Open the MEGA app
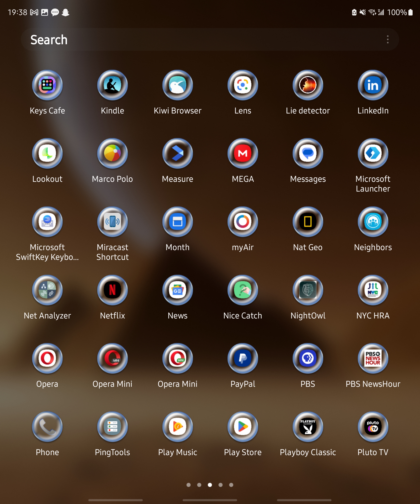Screen dimensions: 420x504 point(242,153)
